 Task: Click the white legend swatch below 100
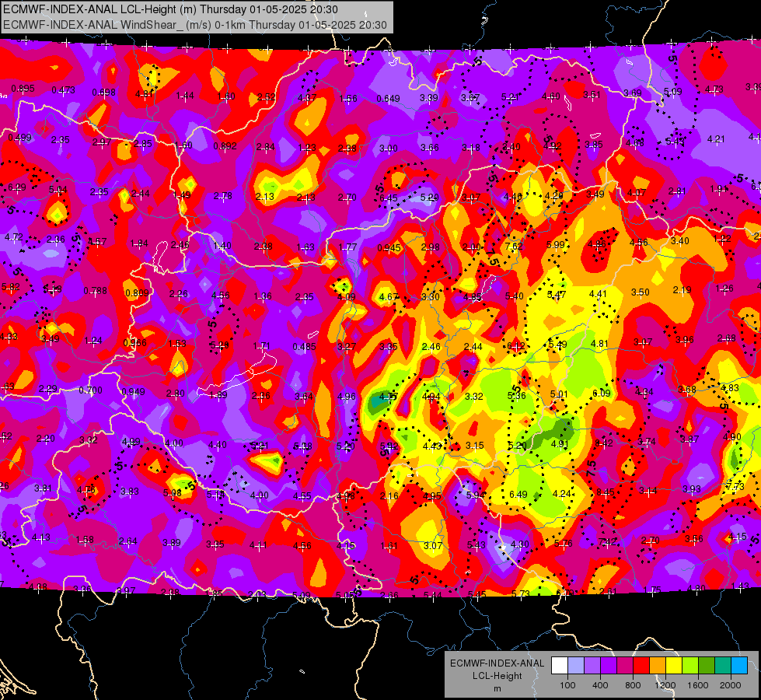click(559, 665)
